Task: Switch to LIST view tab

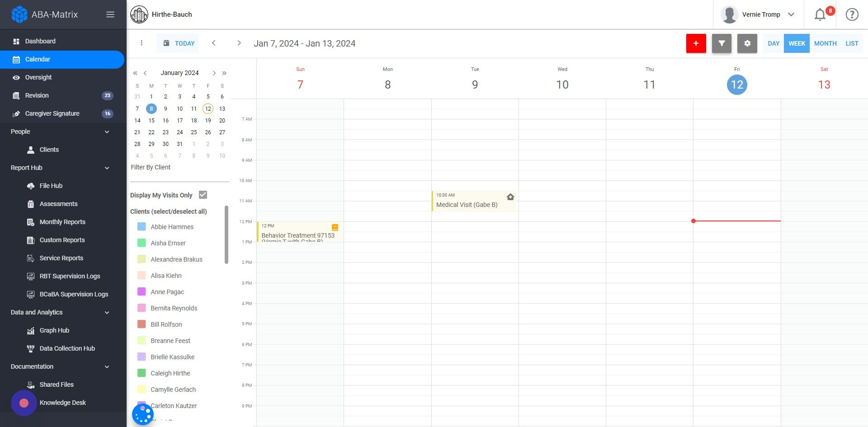Action: (852, 43)
